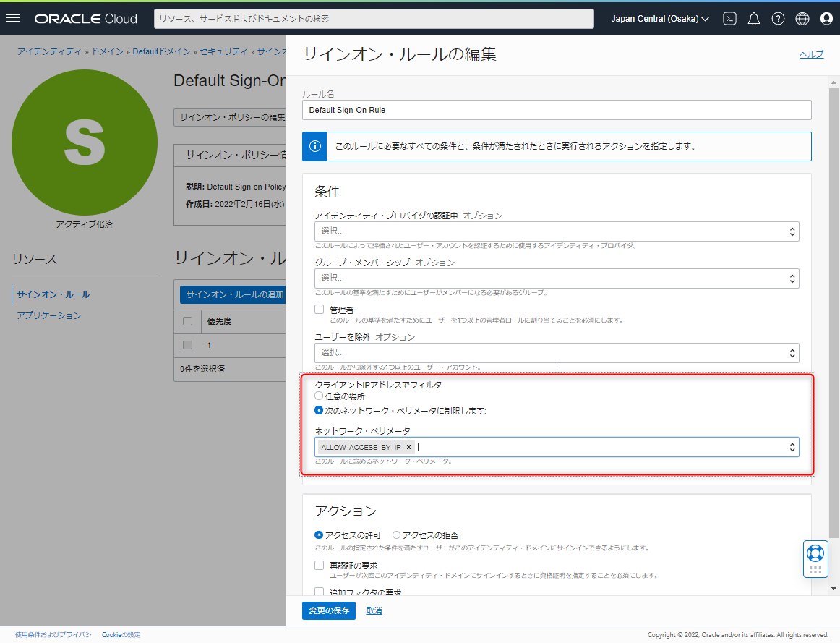Open the Japan Central (Osaka) region dropdown
This screenshot has height=643, width=840.
tap(660, 19)
